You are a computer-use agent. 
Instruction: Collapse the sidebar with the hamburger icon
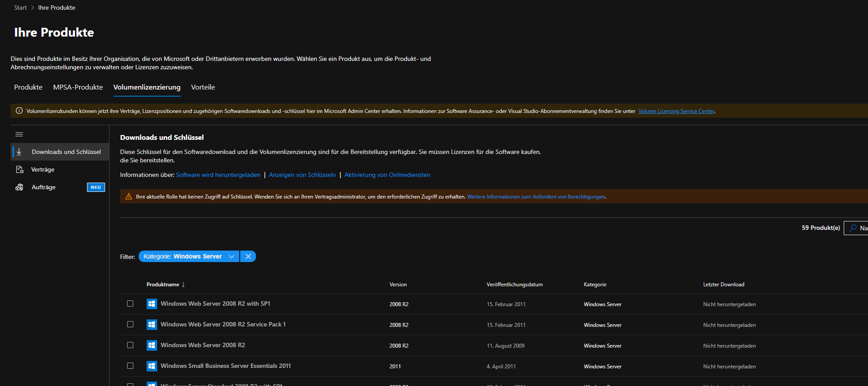[x=19, y=134]
